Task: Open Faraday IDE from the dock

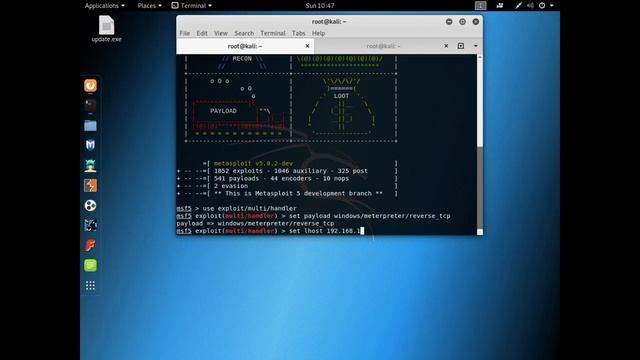Action: click(90, 245)
